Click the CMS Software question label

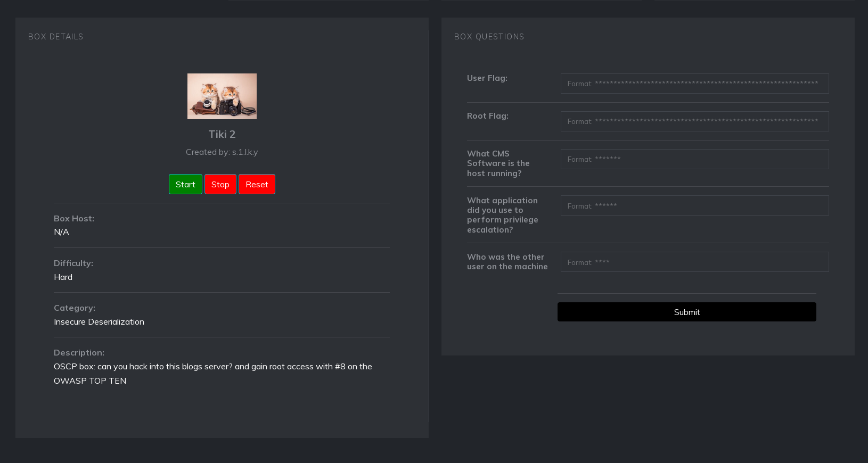coord(498,163)
